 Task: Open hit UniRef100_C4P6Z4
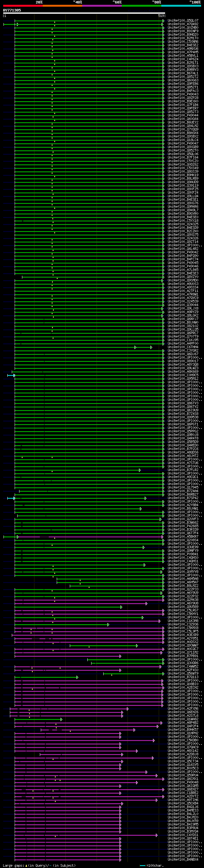click(183, 59)
